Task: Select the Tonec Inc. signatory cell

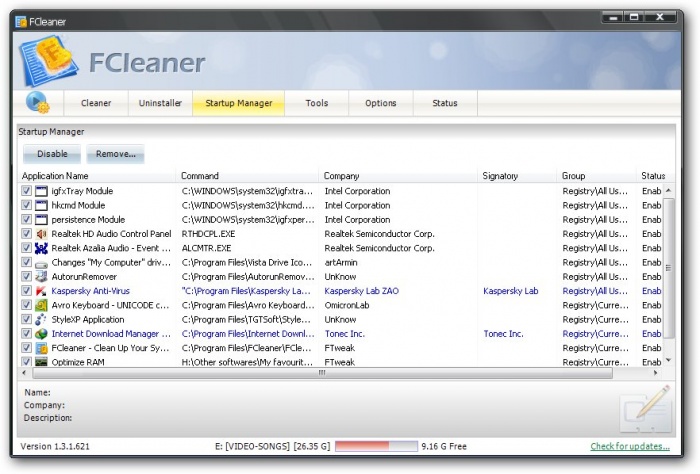Action: click(x=503, y=334)
